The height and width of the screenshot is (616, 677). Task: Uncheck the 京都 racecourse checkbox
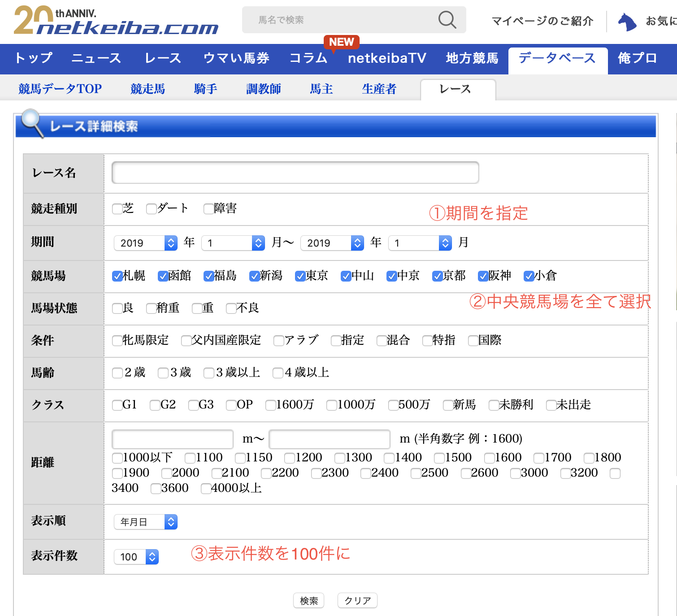(438, 276)
